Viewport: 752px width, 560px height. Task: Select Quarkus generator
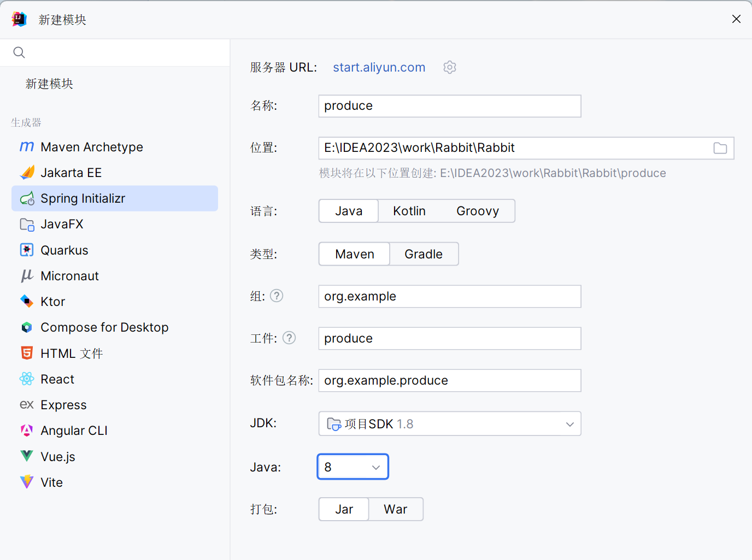point(115,250)
